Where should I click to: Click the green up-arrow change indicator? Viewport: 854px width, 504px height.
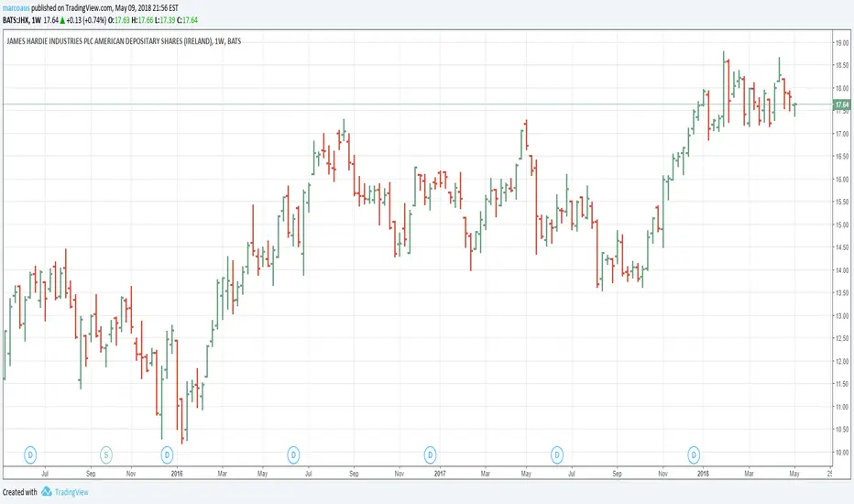62,20
